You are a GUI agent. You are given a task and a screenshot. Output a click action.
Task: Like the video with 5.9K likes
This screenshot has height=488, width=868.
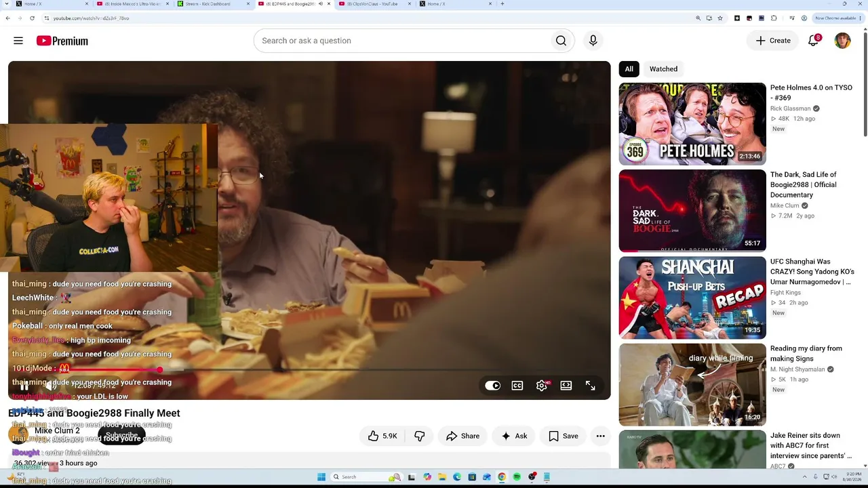coord(382,436)
